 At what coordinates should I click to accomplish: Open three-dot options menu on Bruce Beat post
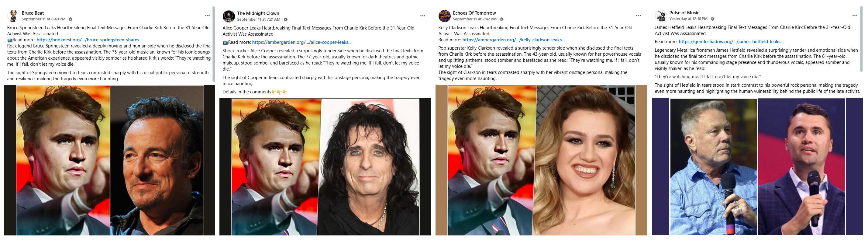click(x=207, y=16)
